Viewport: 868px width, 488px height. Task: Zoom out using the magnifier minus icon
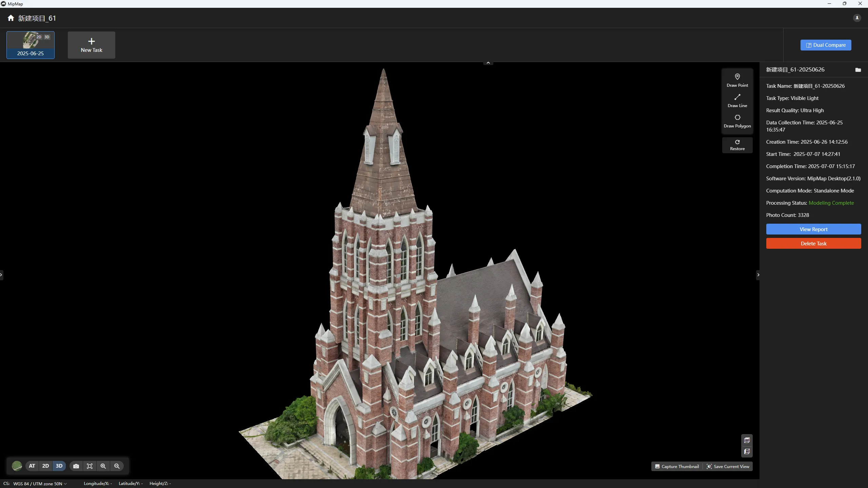point(117,466)
